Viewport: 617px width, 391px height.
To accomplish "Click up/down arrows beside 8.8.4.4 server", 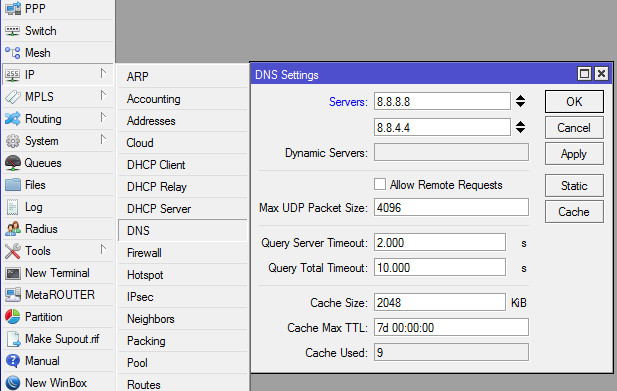I will pyautogui.click(x=520, y=127).
